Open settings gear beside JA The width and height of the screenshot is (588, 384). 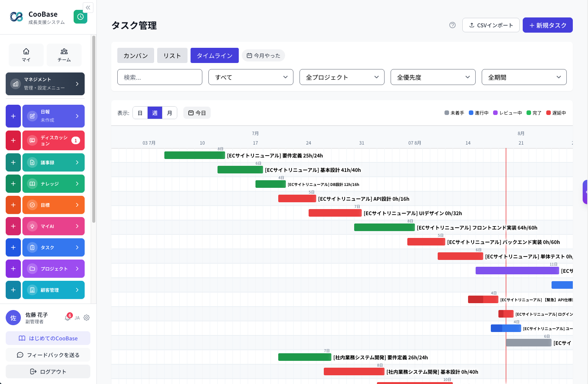tap(87, 318)
